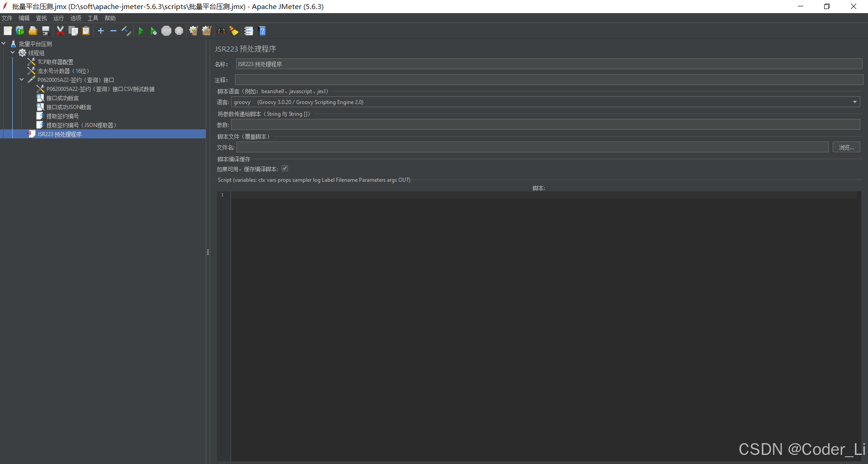Restore down the JMeter window
The height and width of the screenshot is (464, 868).
(827, 6)
